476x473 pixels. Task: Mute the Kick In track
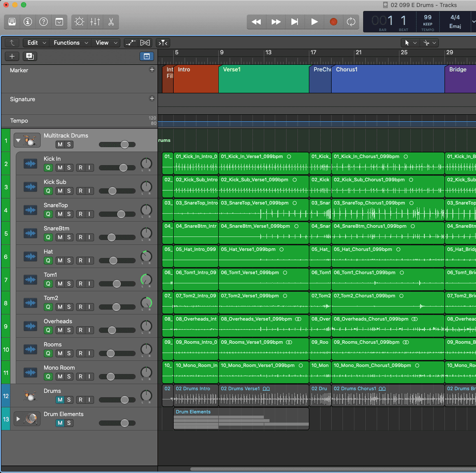(60, 168)
